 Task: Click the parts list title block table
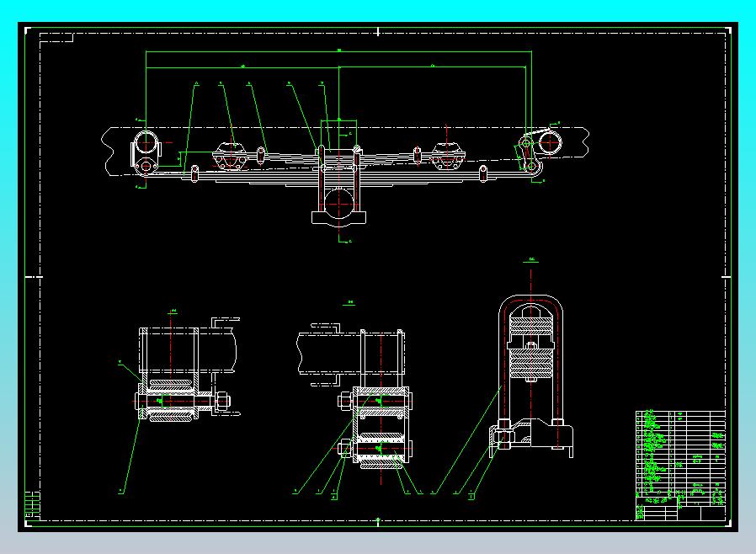(x=680, y=466)
